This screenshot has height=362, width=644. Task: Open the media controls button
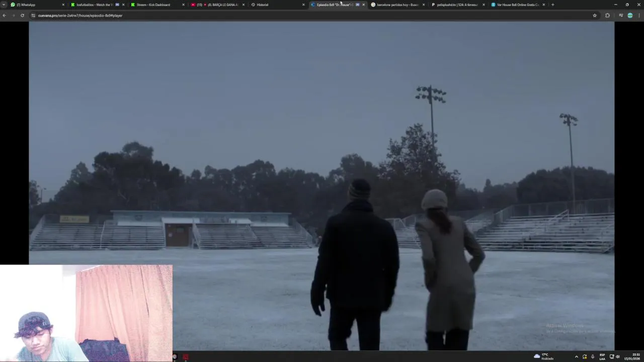[x=621, y=16]
